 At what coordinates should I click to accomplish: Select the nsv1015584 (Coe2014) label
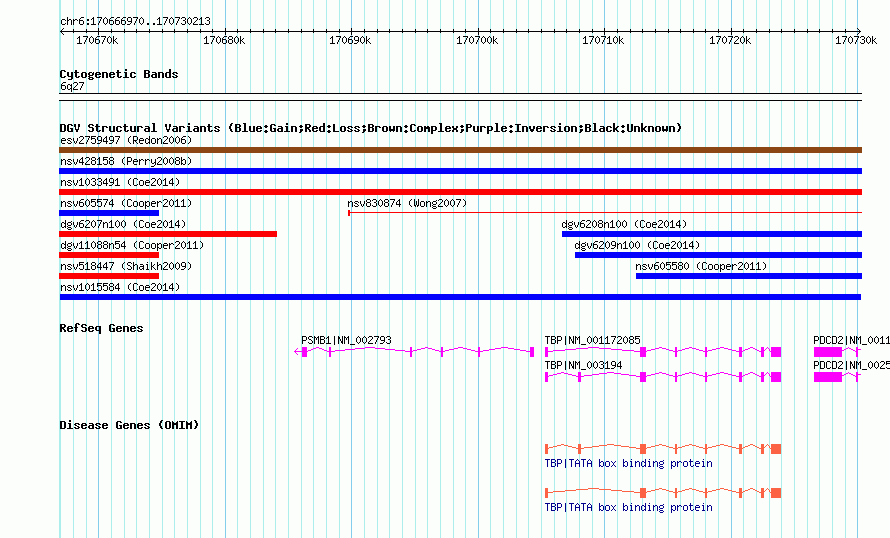120,287
